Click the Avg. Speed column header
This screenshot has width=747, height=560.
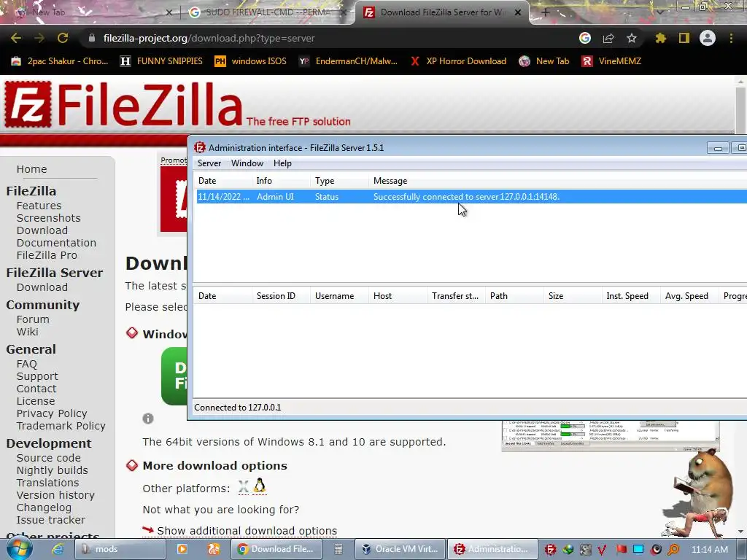pos(689,296)
